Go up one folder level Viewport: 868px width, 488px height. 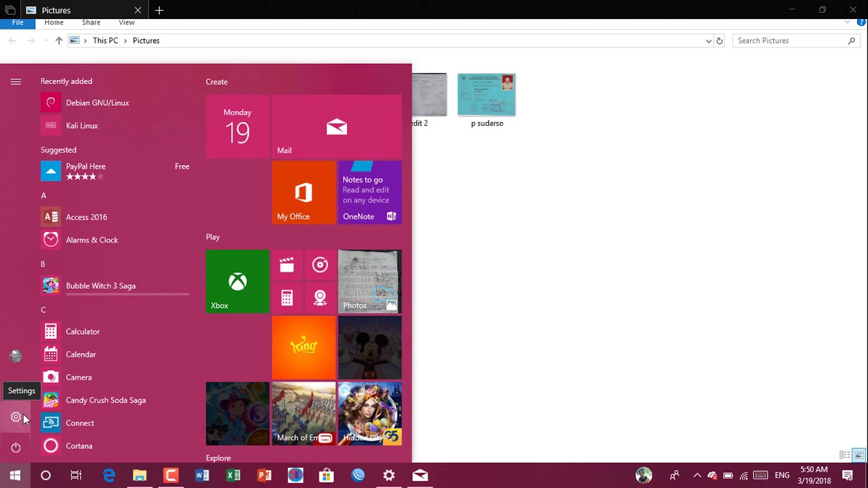[x=59, y=41]
